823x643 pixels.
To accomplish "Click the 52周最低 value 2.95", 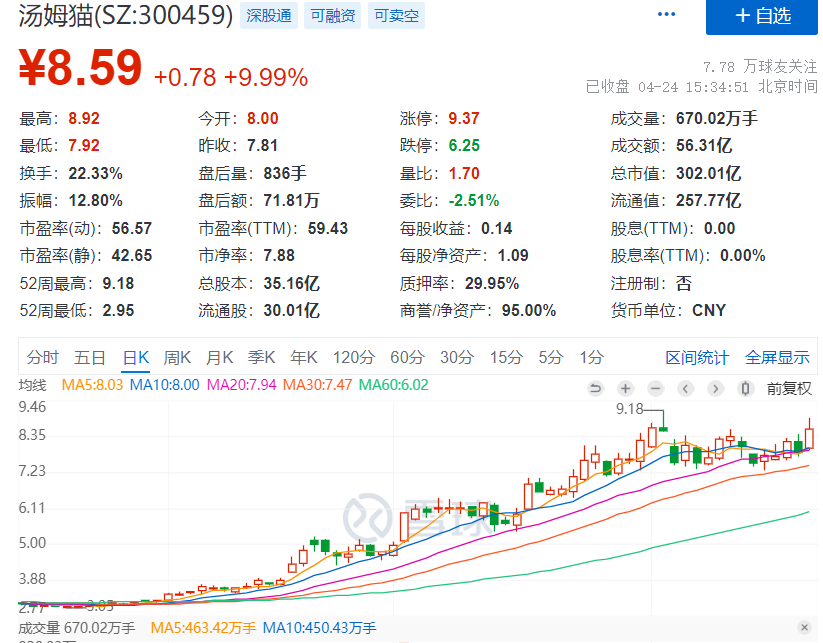I will [118, 311].
